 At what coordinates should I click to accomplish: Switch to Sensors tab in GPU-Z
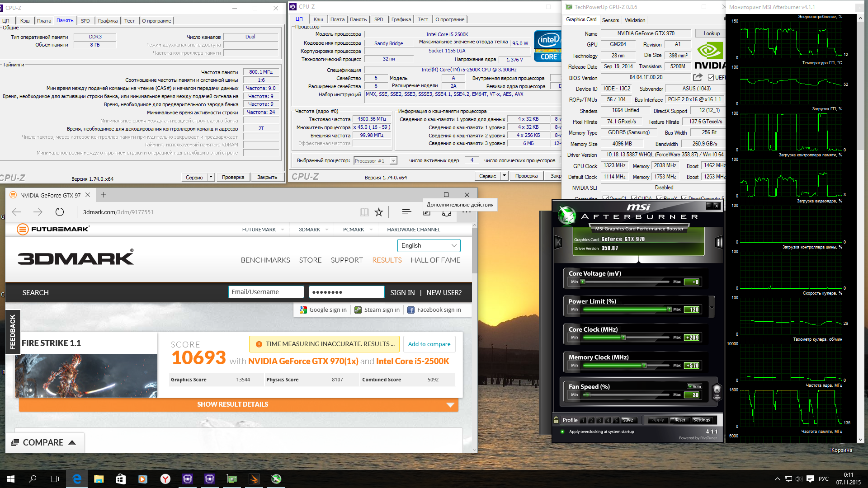pyautogui.click(x=610, y=20)
